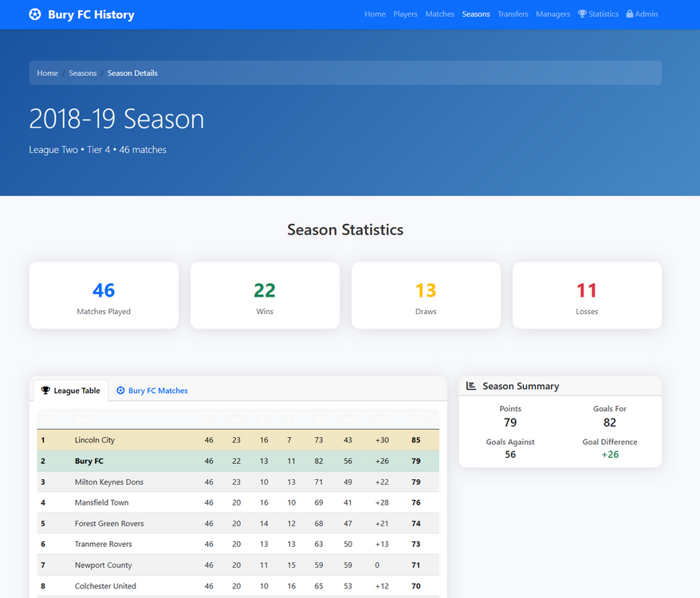700x598 pixels.
Task: Click Newport County's 0 goal difference
Action: [377, 565]
